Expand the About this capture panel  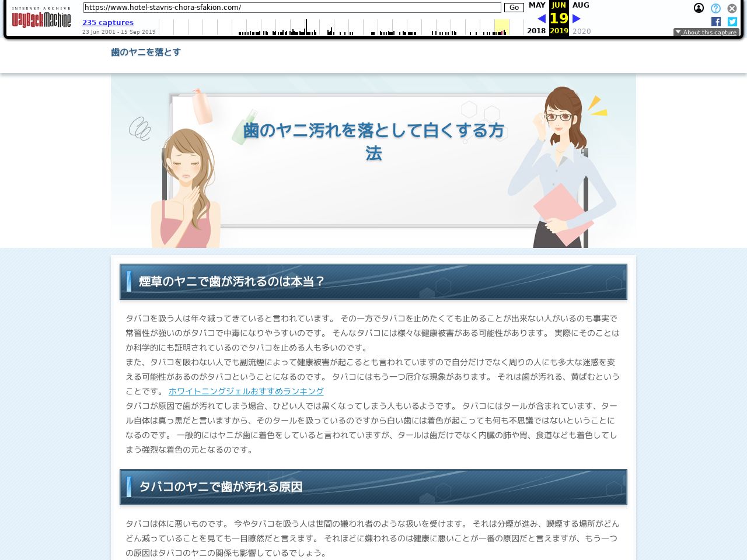coord(706,32)
